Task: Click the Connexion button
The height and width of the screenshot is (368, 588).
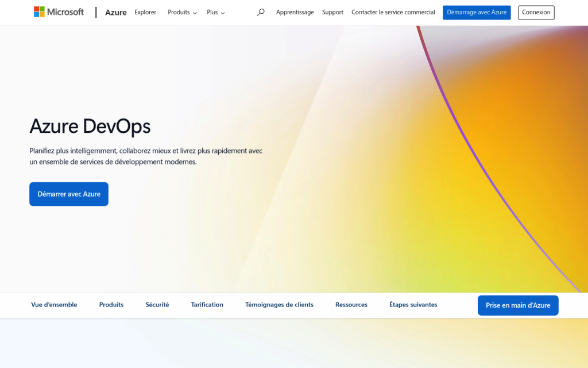Action: click(x=536, y=13)
